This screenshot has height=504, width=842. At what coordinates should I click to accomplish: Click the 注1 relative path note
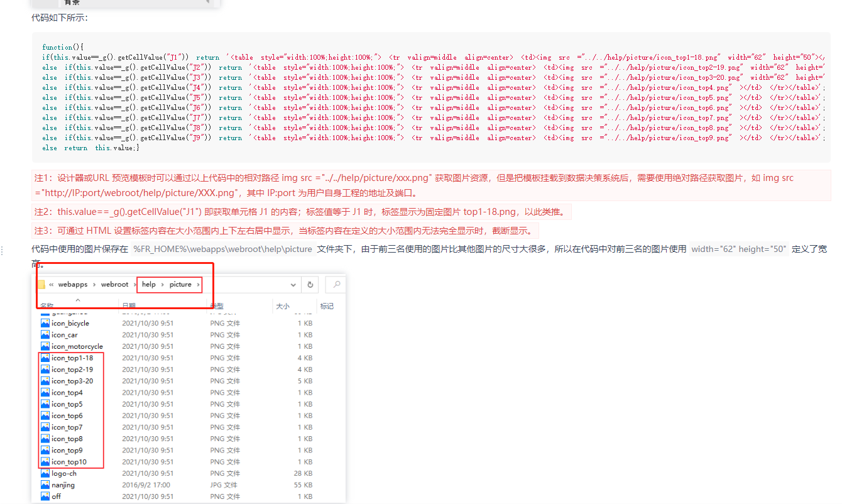(431, 185)
